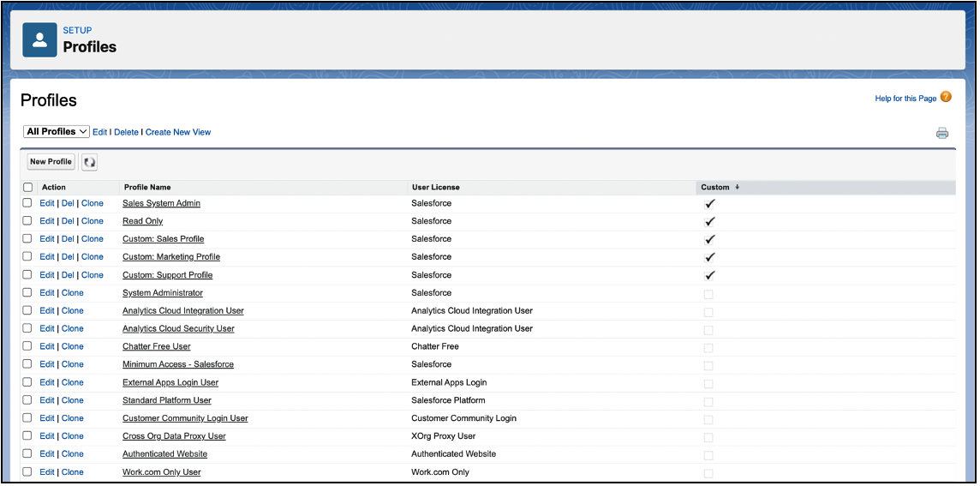Sort by User License column header
This screenshot has width=980, height=486.
point(436,187)
